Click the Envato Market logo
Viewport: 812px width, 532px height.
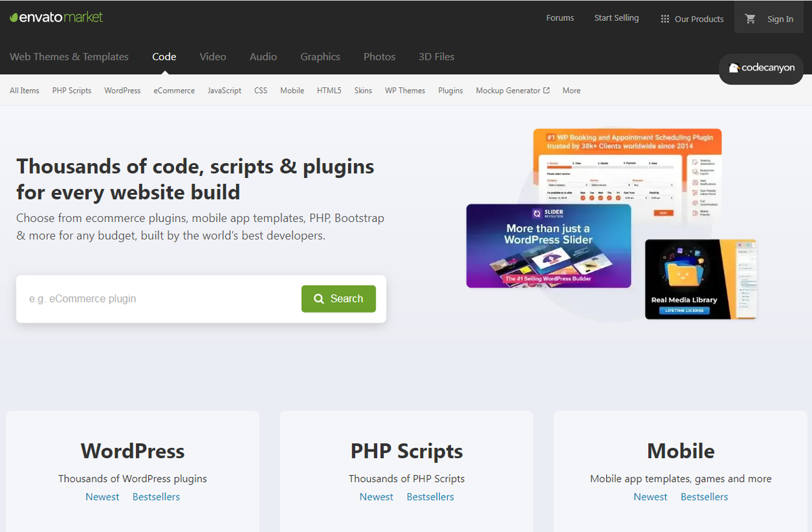tap(56, 17)
